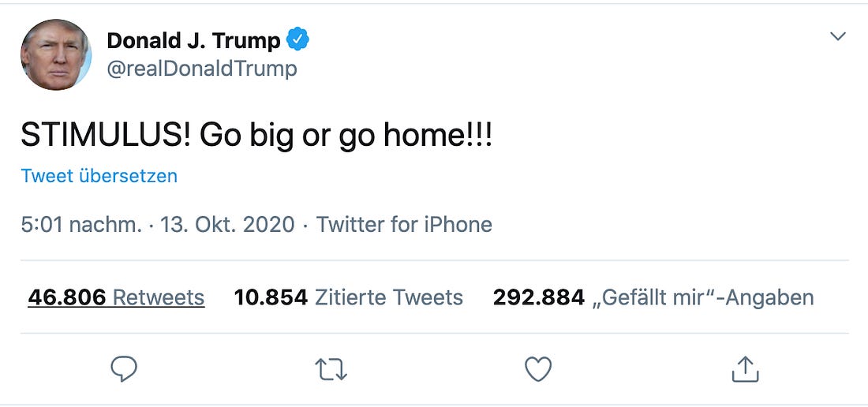The width and height of the screenshot is (868, 407).
Task: Show the 10.854 Zitierte Tweets
Action: pyautogui.click(x=348, y=297)
